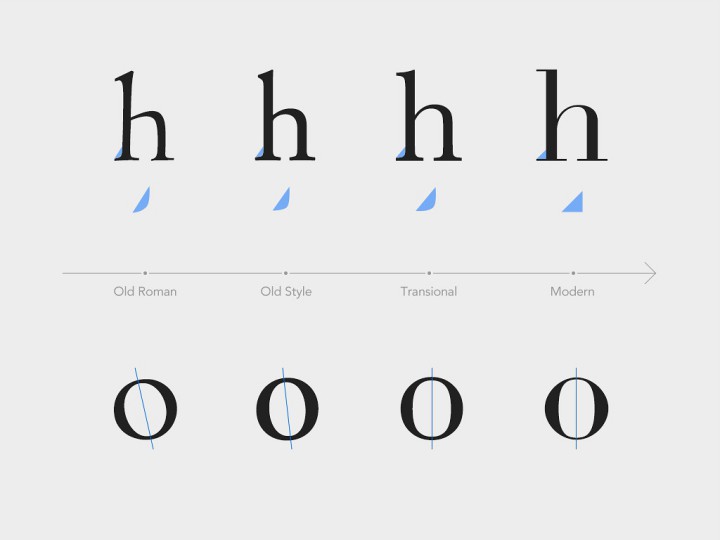Select the blue bracket shape under Transional h
The height and width of the screenshot is (540, 720).
pos(427,199)
